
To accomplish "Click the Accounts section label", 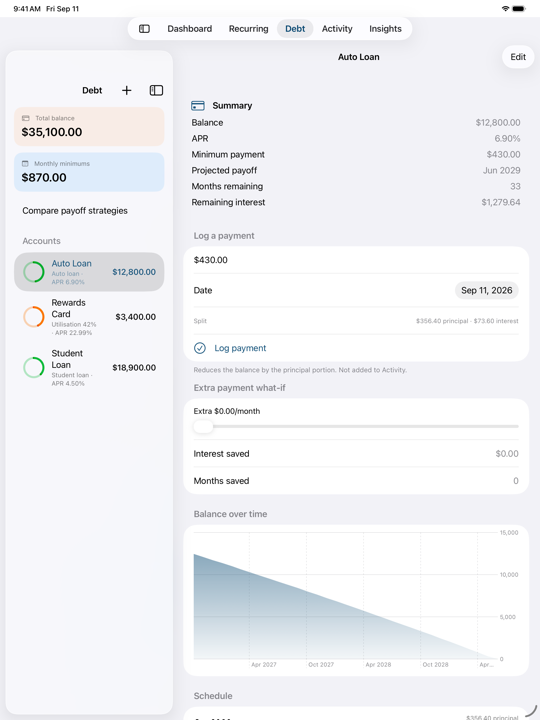I will tap(41, 241).
